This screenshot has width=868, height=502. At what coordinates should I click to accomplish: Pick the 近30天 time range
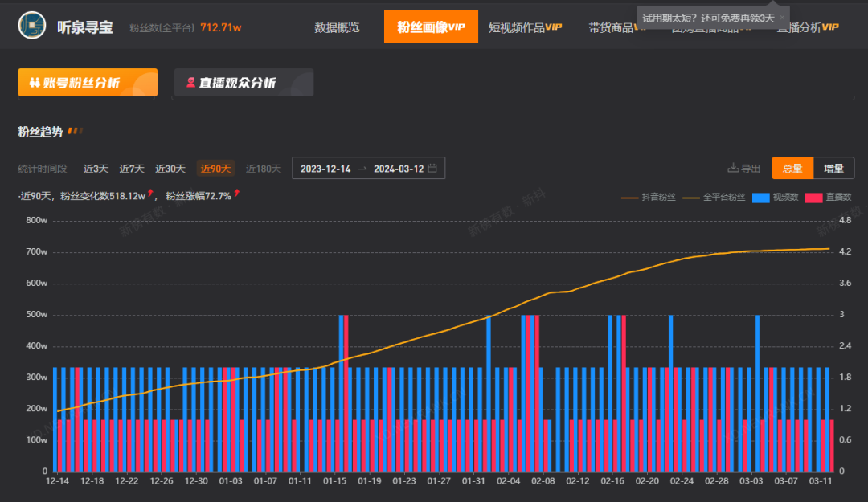coord(170,169)
